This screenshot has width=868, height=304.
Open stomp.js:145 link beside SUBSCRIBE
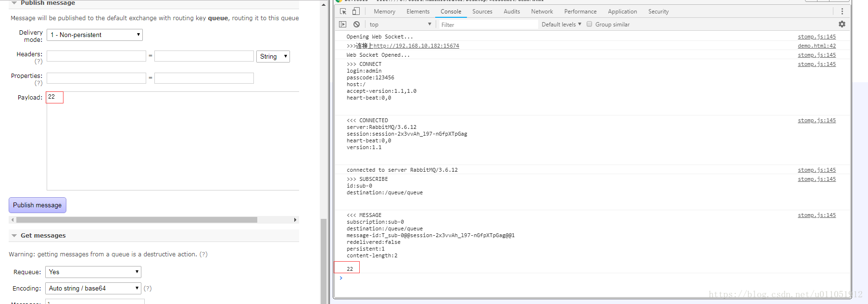pyautogui.click(x=817, y=179)
